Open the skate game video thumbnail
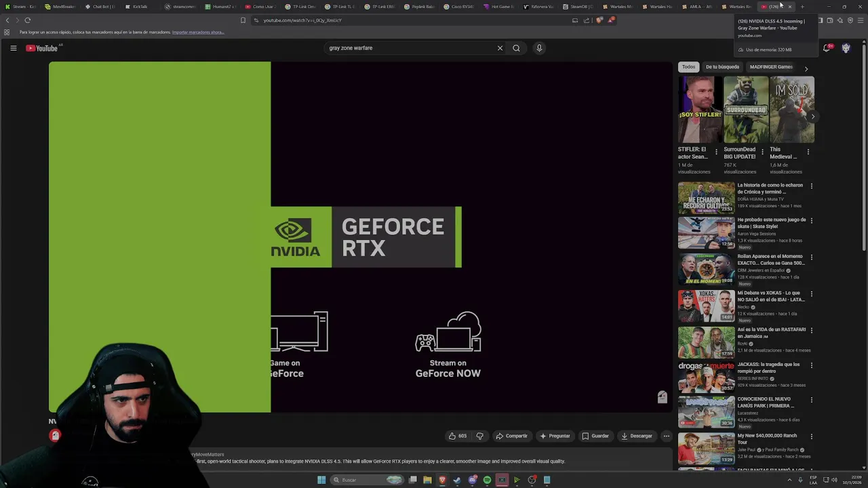Image resolution: width=868 pixels, height=488 pixels. (707, 232)
